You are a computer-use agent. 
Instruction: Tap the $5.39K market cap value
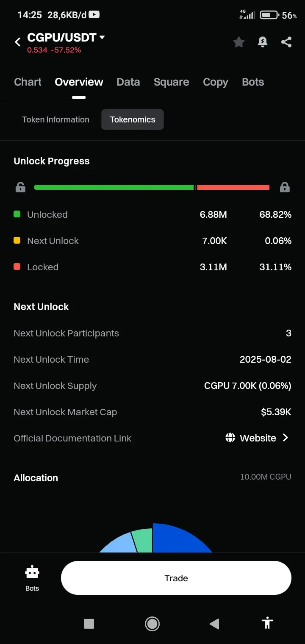click(276, 412)
